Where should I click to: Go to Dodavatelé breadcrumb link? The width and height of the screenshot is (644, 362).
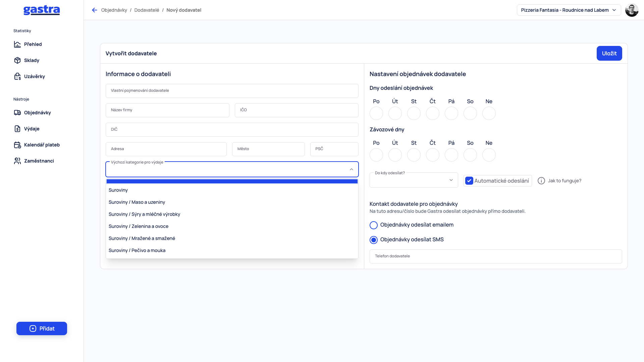[x=147, y=10]
